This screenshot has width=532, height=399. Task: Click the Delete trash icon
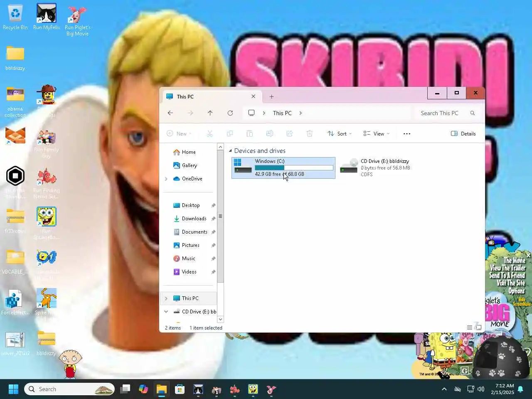310,134
